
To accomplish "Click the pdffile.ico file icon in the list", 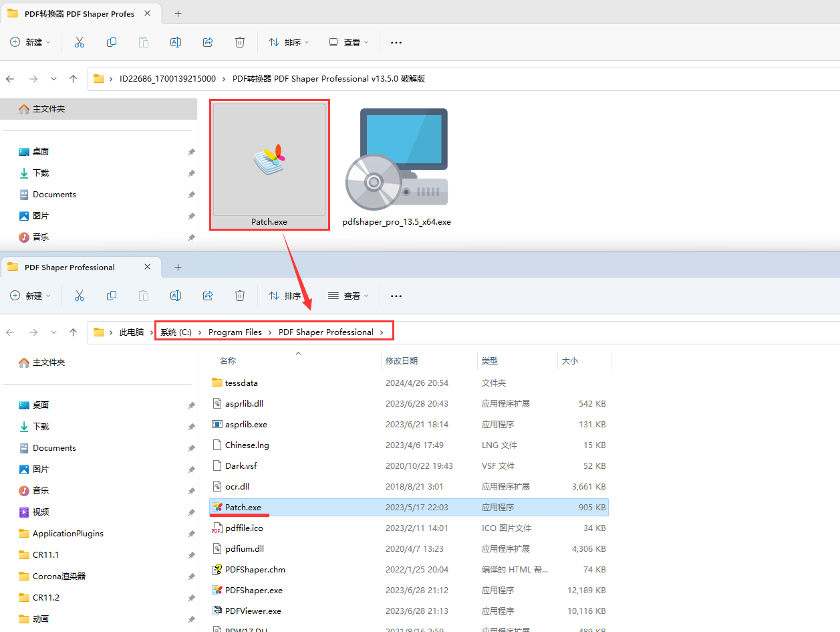I will [x=217, y=528].
